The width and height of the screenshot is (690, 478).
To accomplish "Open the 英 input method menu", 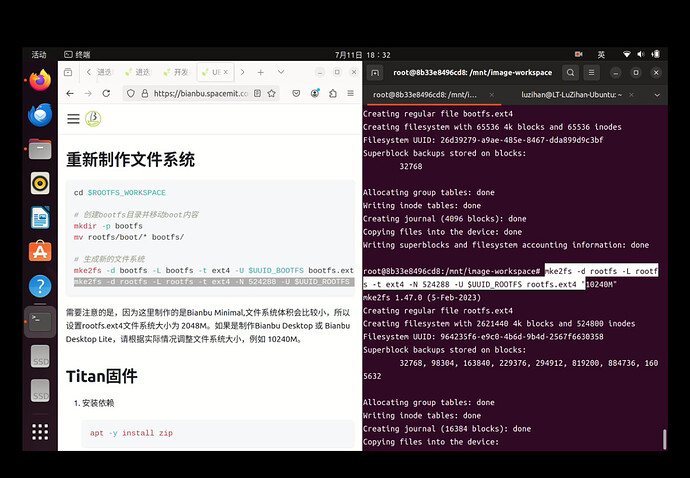I will pos(601,55).
